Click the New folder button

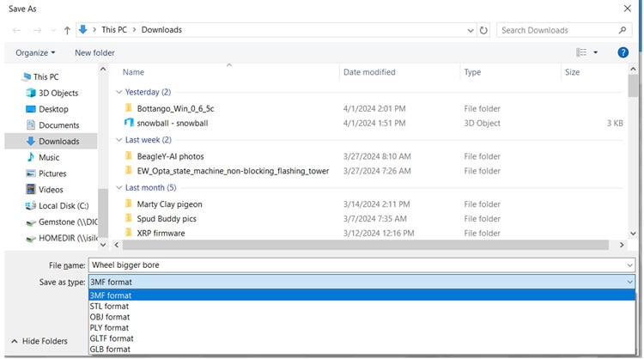(x=94, y=52)
